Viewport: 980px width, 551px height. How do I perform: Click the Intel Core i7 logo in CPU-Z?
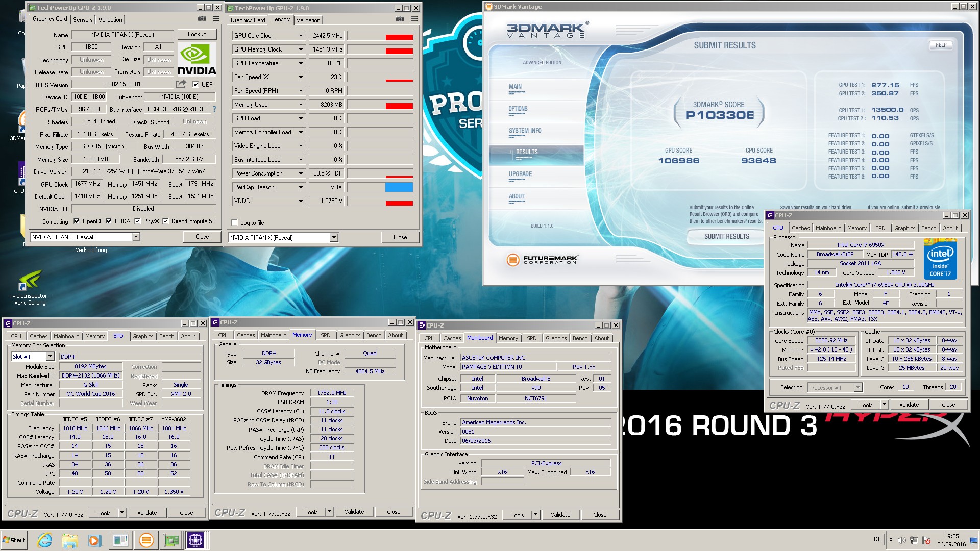click(940, 259)
